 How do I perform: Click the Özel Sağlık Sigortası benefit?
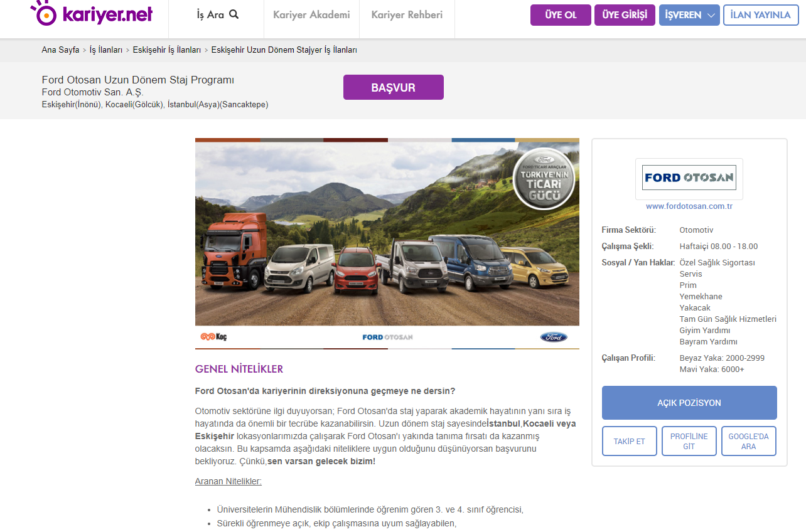pos(717,263)
